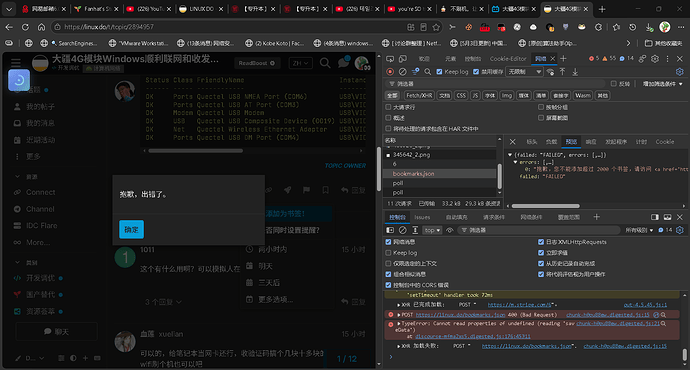Image resolution: width=690 pixels, height=370 pixels.
Task: Open DevTools more options vertical dots
Action: [x=667, y=59]
